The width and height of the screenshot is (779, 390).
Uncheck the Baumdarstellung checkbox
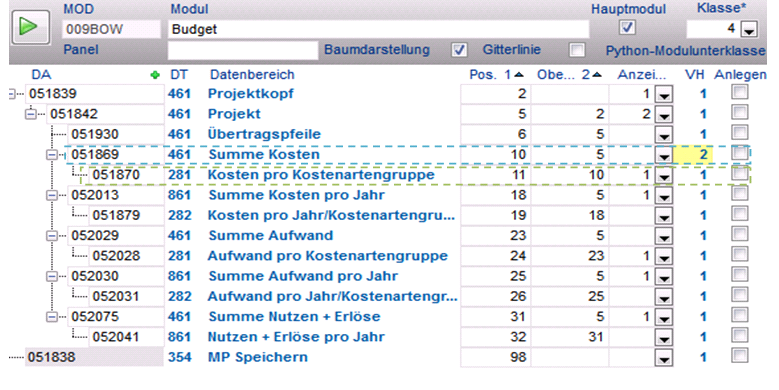tap(459, 50)
